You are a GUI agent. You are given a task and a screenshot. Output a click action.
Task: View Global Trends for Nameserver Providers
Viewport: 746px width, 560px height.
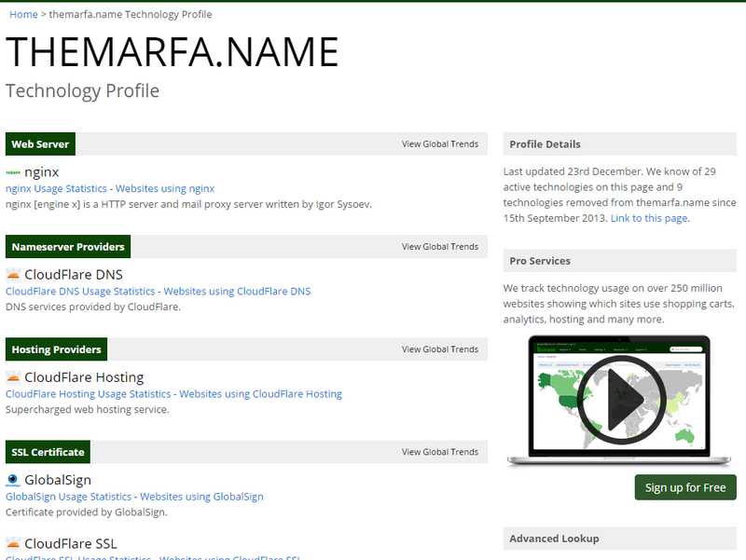coord(440,247)
